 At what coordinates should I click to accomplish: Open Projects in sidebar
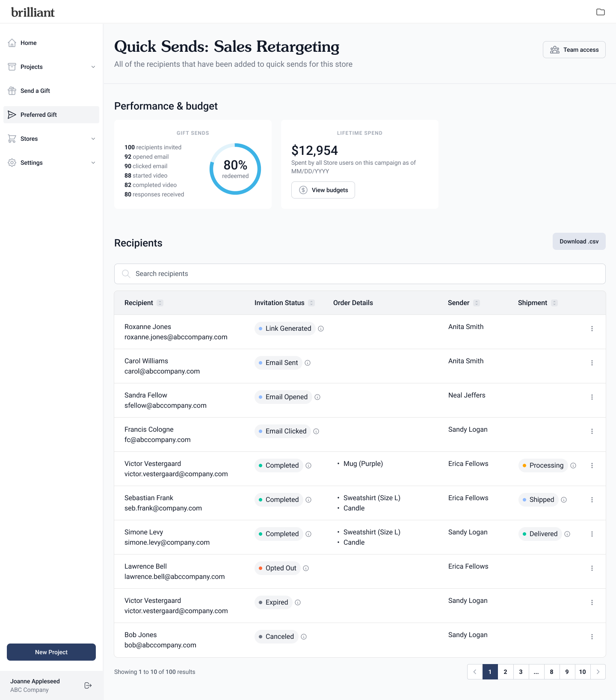pyautogui.click(x=51, y=67)
